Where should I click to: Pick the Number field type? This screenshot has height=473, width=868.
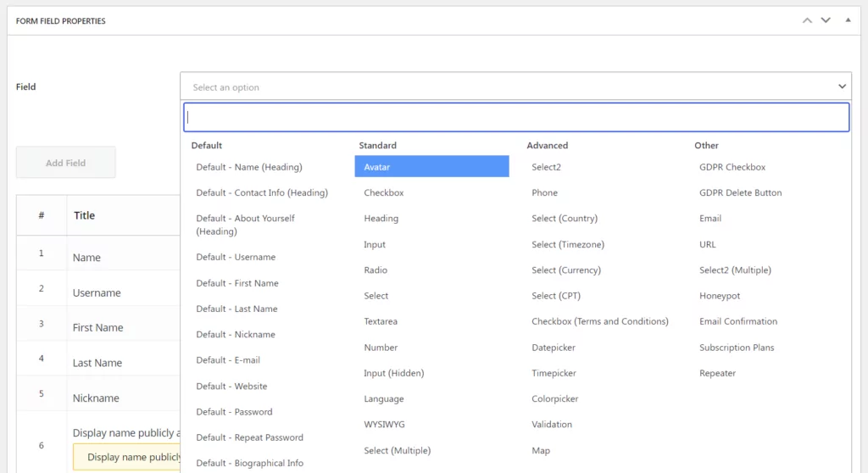click(381, 348)
